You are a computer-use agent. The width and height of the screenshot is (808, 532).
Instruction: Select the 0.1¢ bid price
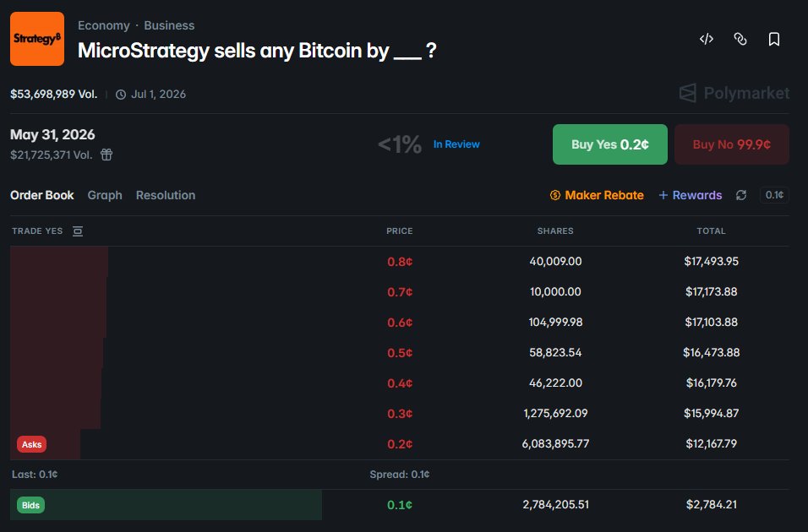coord(400,505)
